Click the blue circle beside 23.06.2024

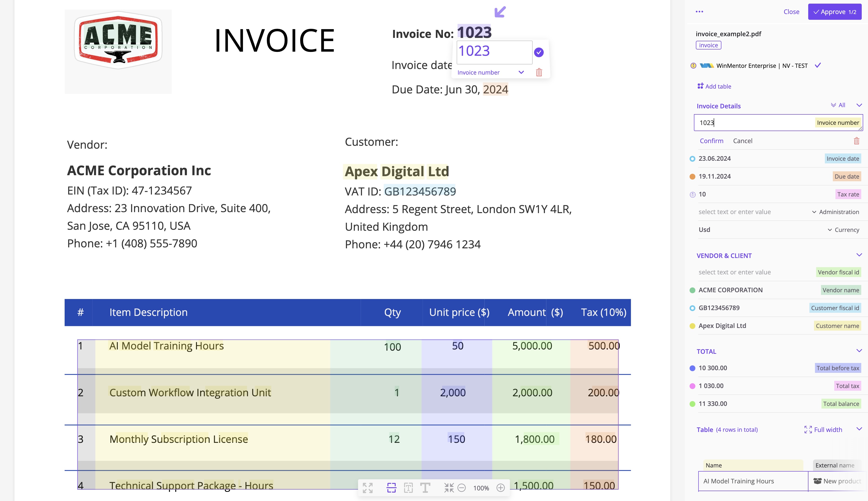(x=692, y=159)
